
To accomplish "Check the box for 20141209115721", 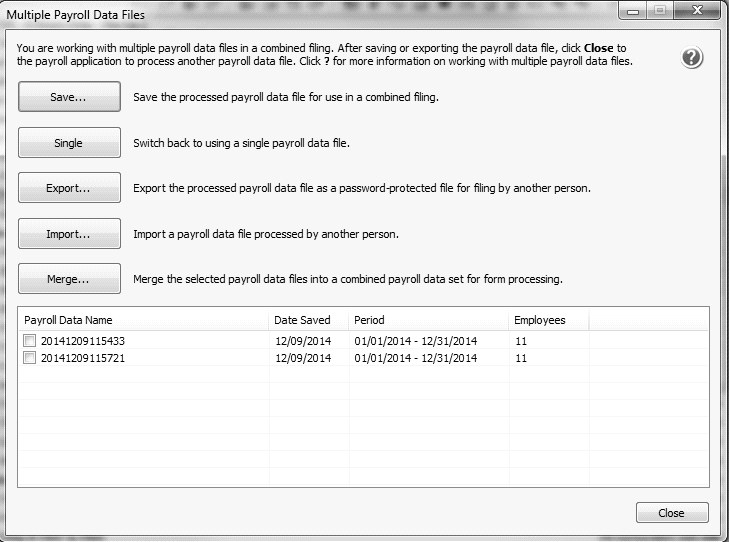I will click(x=29, y=358).
